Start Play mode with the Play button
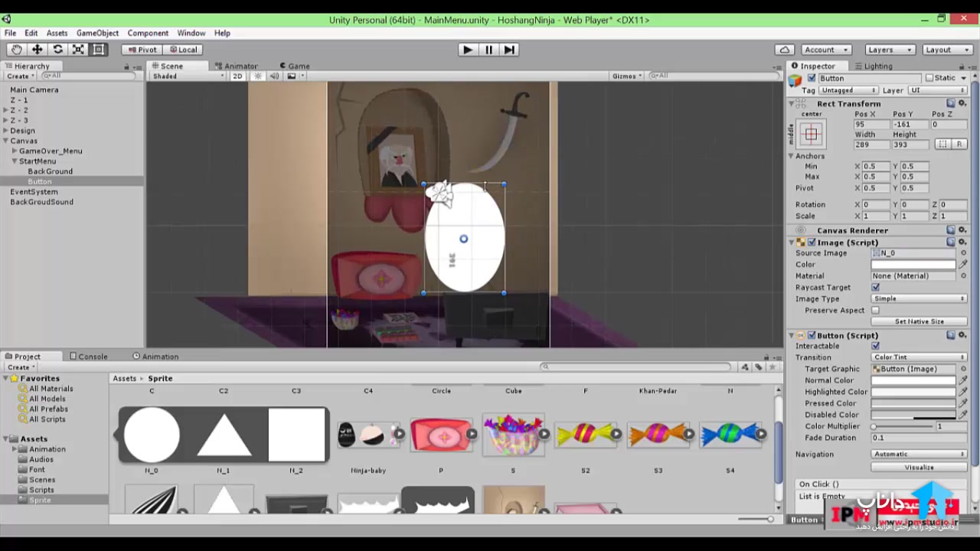This screenshot has height=551, width=980. coord(468,50)
